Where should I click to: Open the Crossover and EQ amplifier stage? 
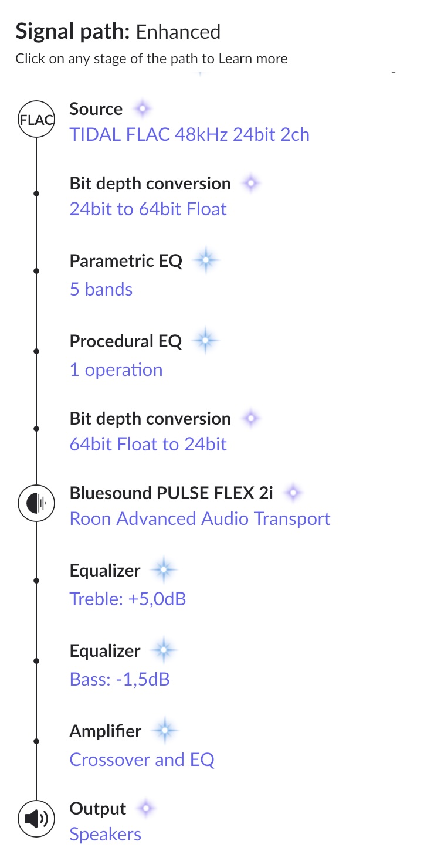tap(142, 759)
